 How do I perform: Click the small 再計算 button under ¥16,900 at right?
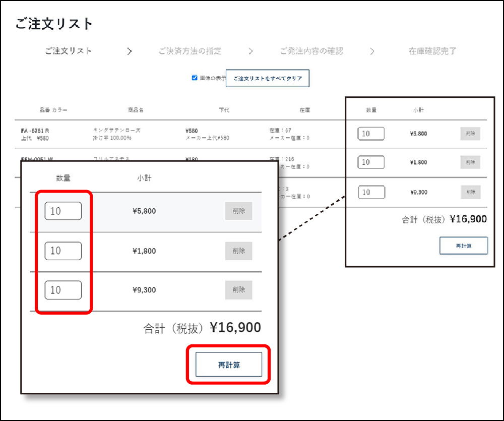pyautogui.click(x=463, y=246)
